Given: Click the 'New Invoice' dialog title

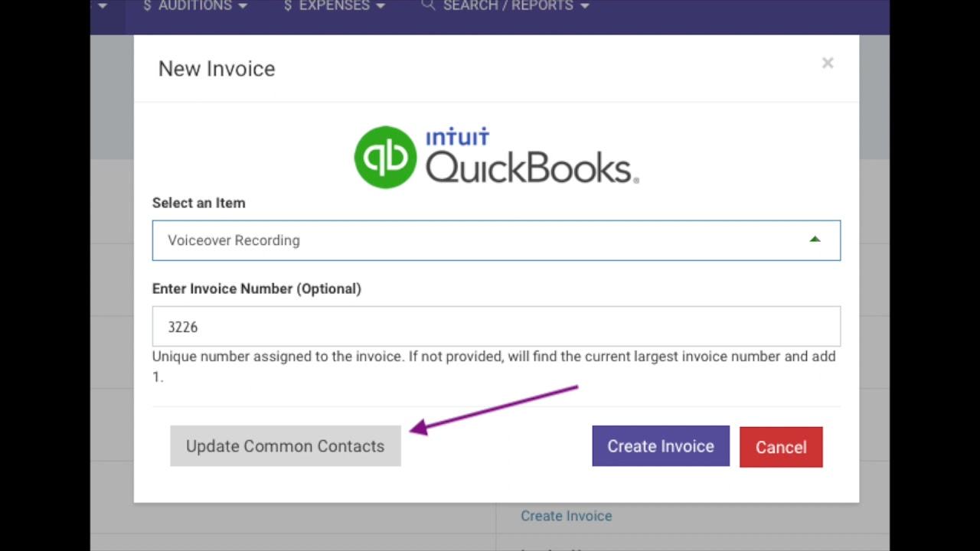Looking at the screenshot, I should [x=217, y=69].
